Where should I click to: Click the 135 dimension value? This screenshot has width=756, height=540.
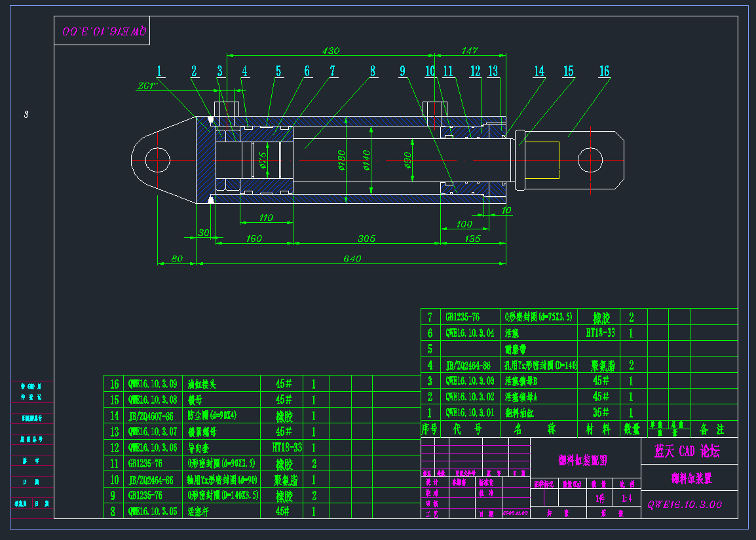point(472,238)
